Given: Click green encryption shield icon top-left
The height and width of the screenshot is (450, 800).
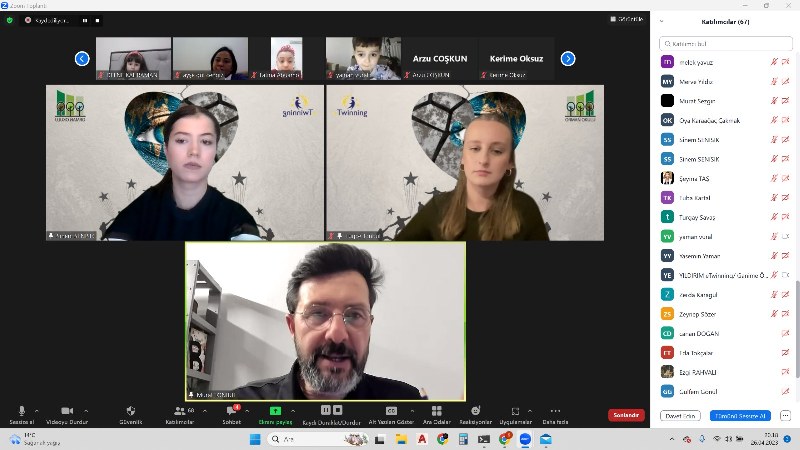Looking at the screenshot, I should click(x=10, y=20).
